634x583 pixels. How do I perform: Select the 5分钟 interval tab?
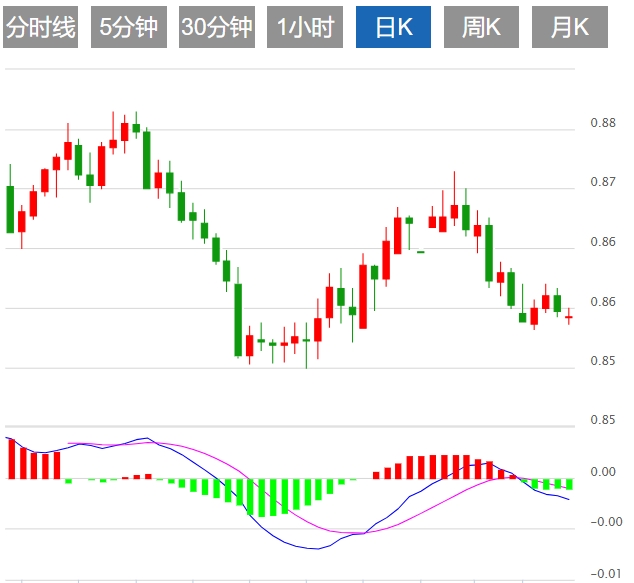(129, 27)
